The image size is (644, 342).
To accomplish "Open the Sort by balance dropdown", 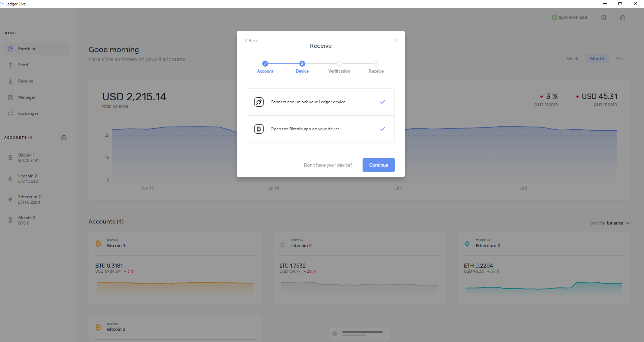I will [610, 223].
